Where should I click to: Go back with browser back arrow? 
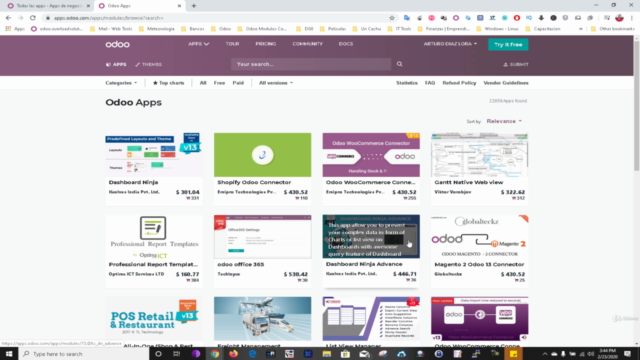(x=9, y=18)
